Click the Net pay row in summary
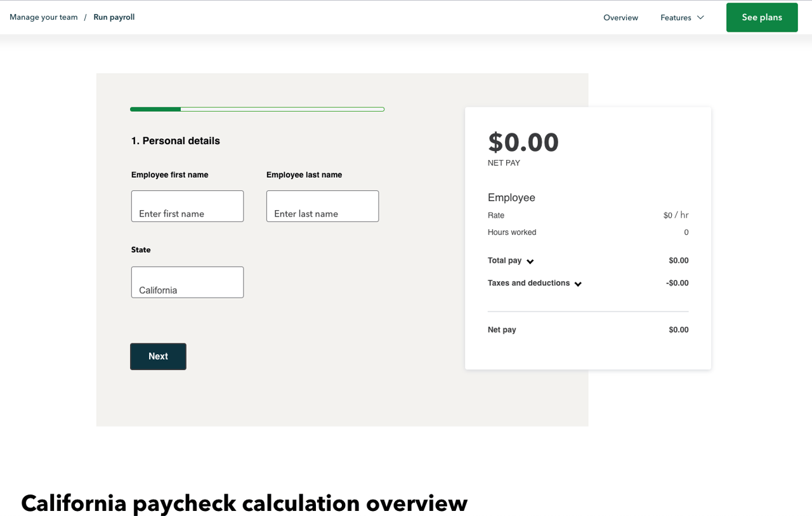The image size is (812, 516). click(x=587, y=329)
